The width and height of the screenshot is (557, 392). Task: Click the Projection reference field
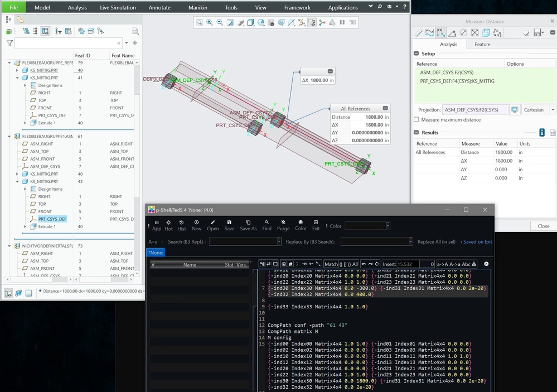click(x=474, y=110)
